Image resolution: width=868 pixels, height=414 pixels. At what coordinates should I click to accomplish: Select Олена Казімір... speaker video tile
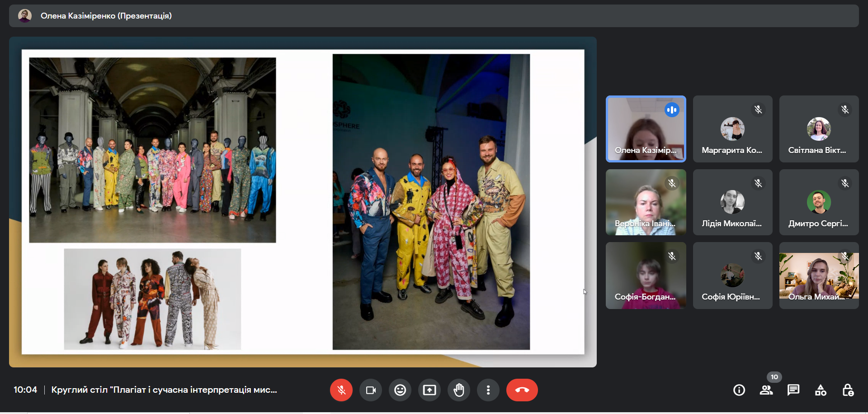click(x=646, y=129)
